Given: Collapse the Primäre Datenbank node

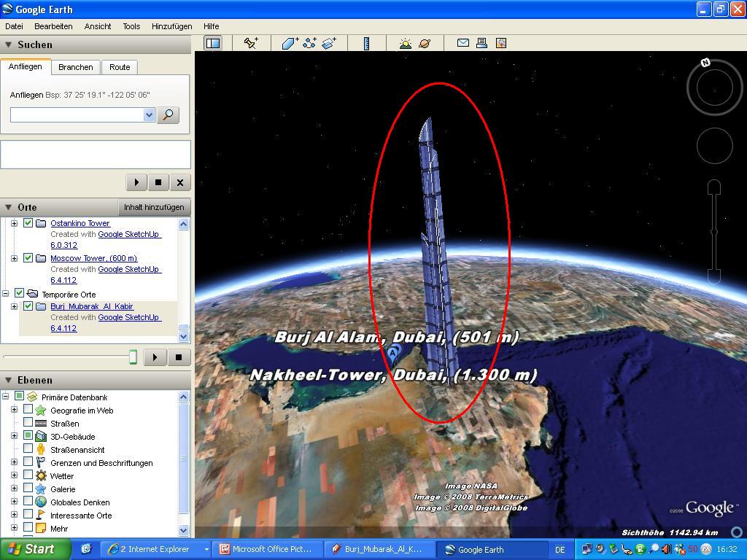Looking at the screenshot, I should point(6,396).
